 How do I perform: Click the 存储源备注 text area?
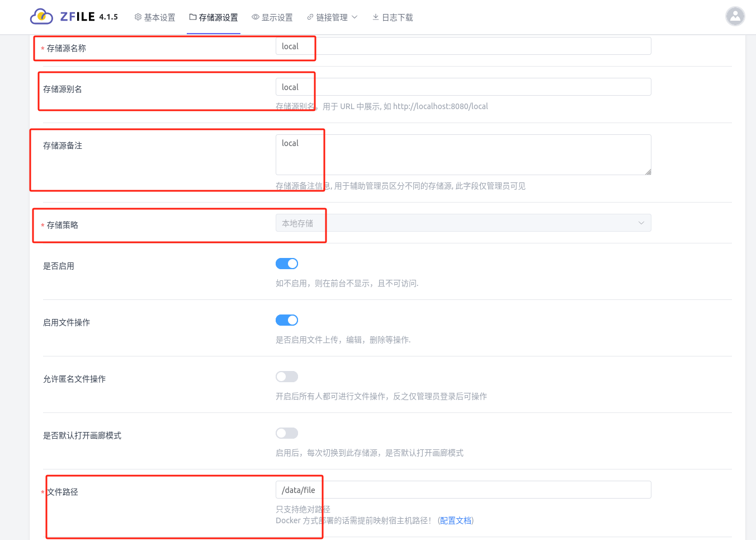(x=463, y=154)
